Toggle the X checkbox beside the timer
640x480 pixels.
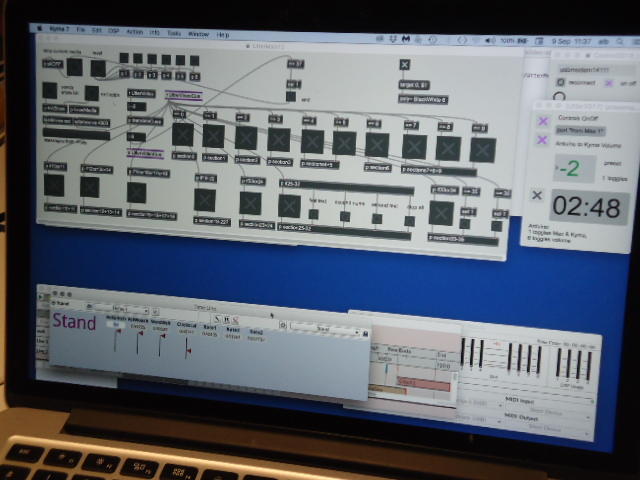tap(537, 195)
